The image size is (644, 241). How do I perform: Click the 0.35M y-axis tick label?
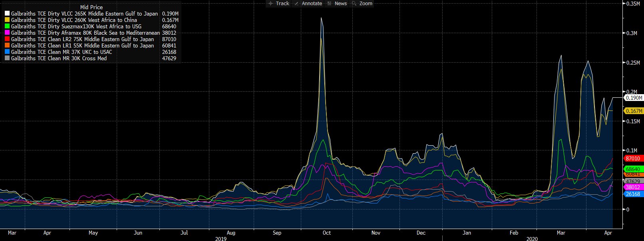click(633, 4)
